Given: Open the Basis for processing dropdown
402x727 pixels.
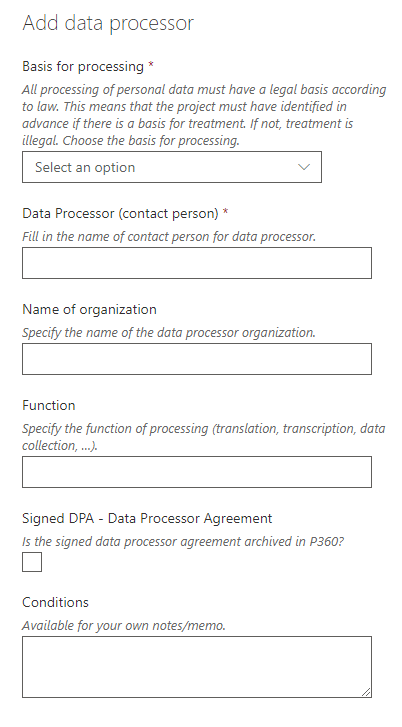Looking at the screenshot, I should click(172, 167).
